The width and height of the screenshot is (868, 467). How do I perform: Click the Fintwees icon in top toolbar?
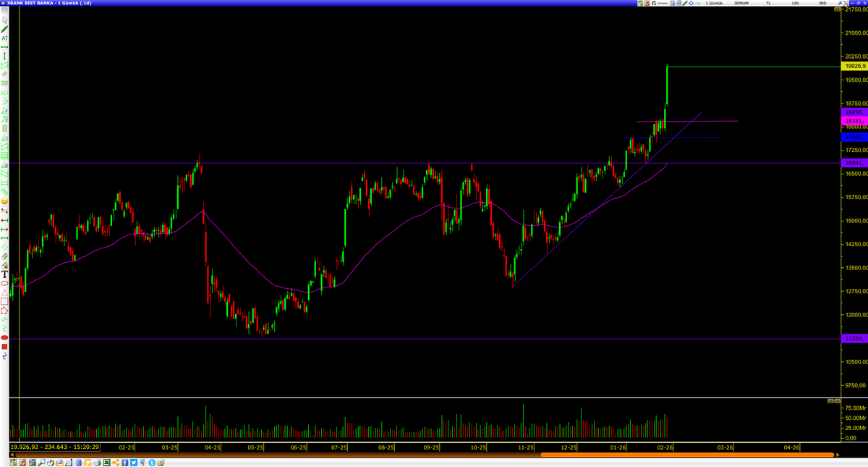tap(658, 4)
